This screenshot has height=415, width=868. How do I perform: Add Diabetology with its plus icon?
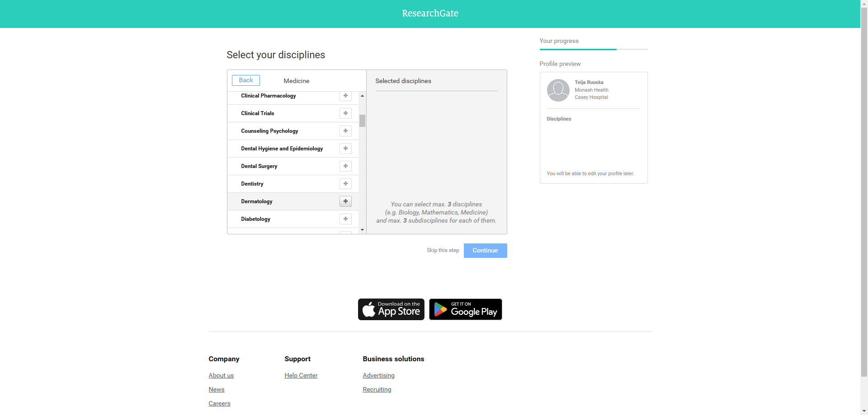pos(345,219)
